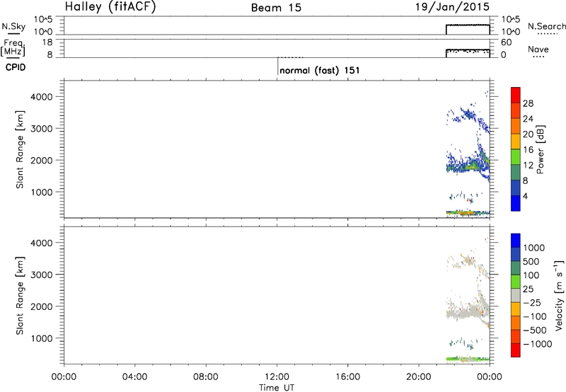This screenshot has width=566, height=392.
Task: Click the bright blue bottom Power colorbar segment
Action: click(516, 203)
